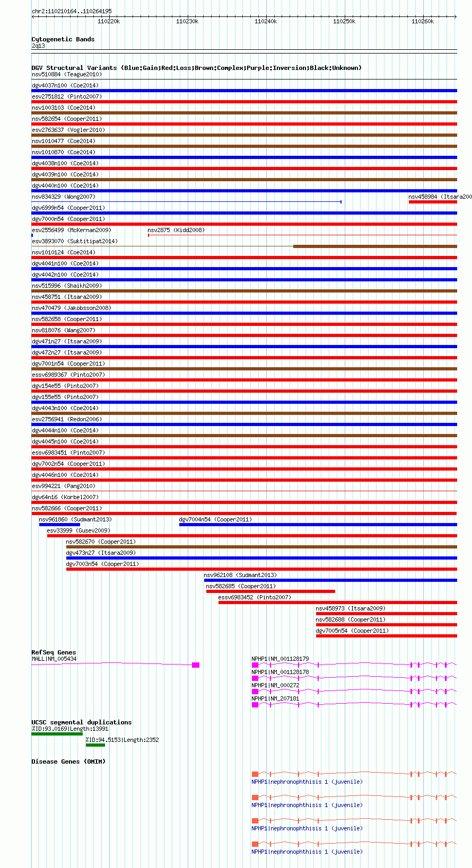Select variant esv994221 (Pang2010)
The image size is (472, 868).
64,486
